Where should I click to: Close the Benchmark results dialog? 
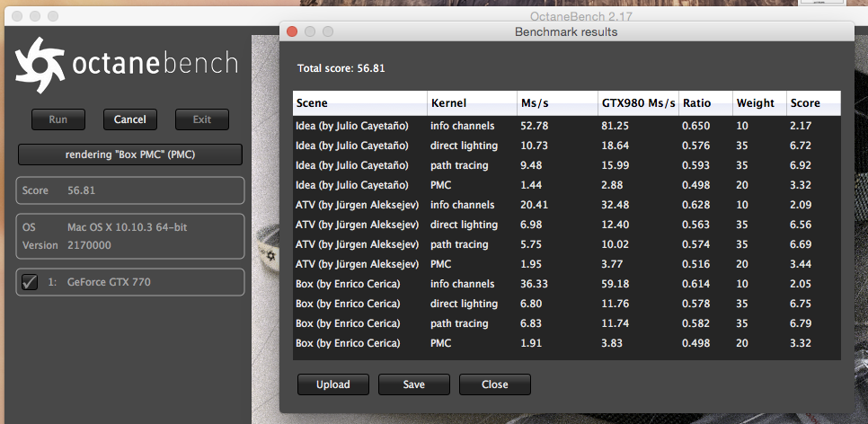pos(494,384)
